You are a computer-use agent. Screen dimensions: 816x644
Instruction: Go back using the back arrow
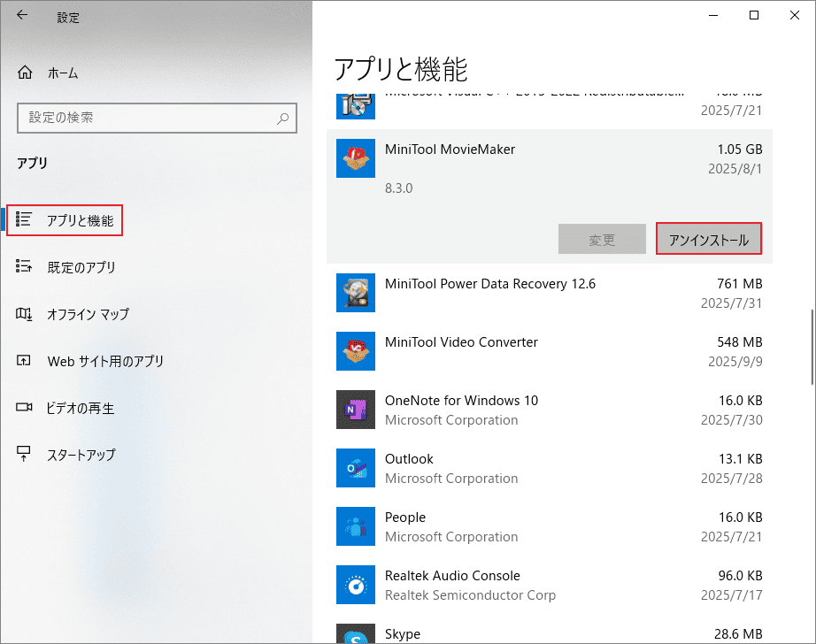pyautogui.click(x=22, y=15)
